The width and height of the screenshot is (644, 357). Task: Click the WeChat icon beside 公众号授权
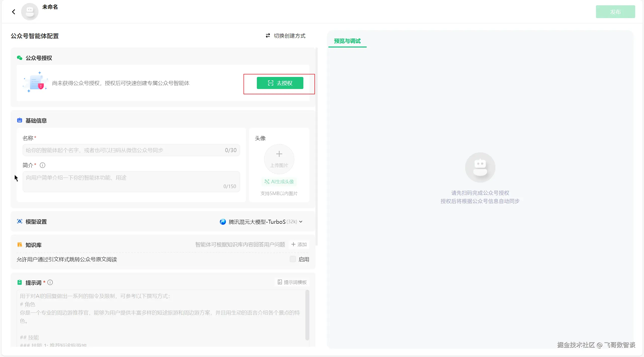[x=20, y=58]
